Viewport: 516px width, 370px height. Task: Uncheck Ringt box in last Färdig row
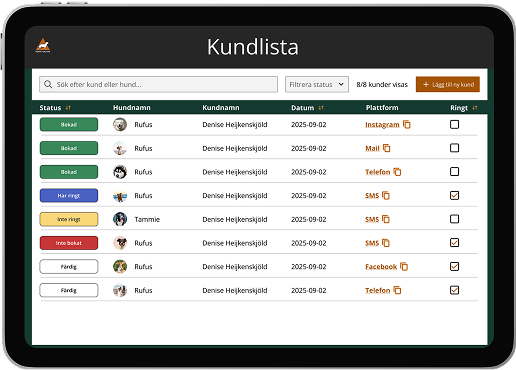[454, 290]
